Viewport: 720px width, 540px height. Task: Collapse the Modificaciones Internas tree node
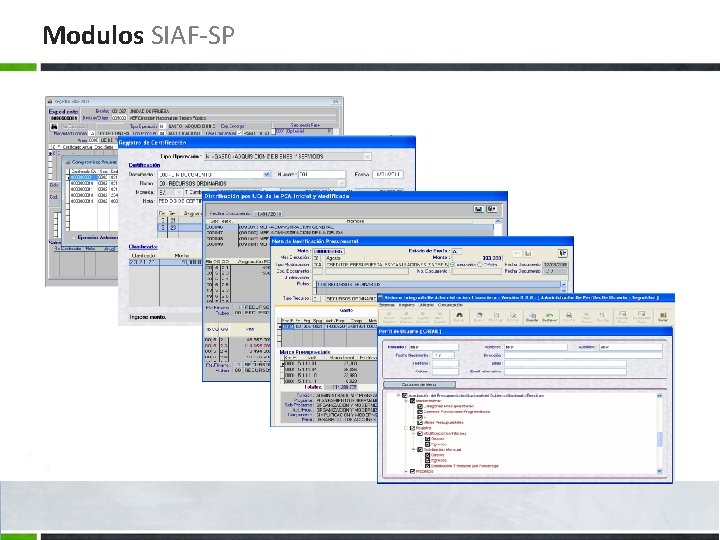tap(413, 433)
